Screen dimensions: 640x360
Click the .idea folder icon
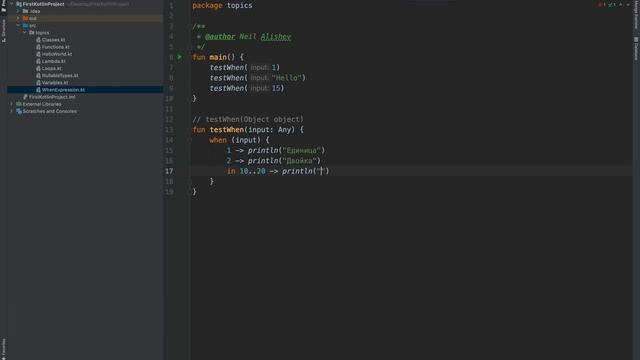[x=25, y=11]
